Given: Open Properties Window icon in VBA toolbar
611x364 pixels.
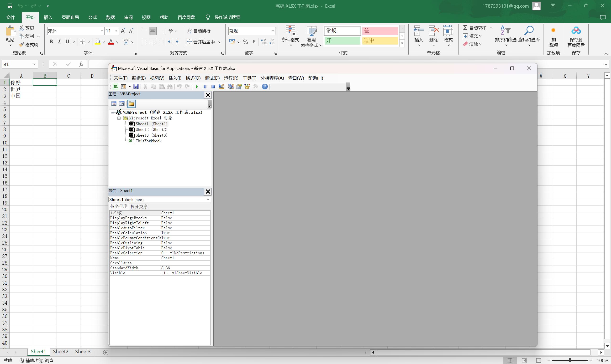Looking at the screenshot, I should [x=239, y=87].
